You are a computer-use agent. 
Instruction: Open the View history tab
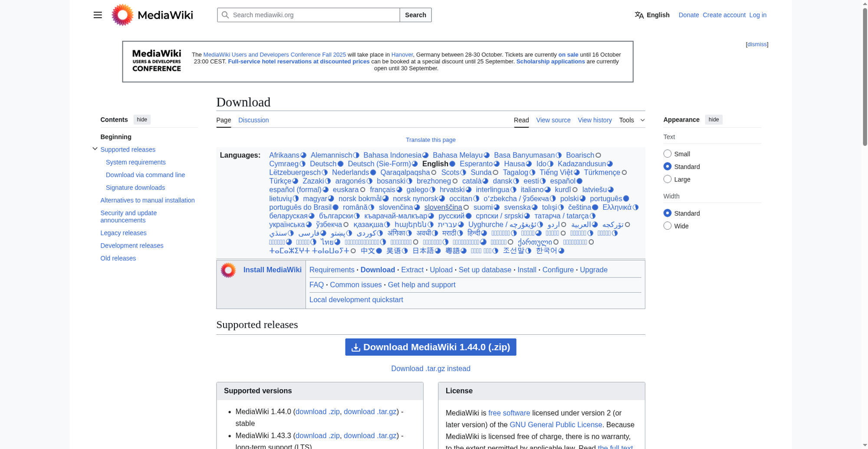595,120
